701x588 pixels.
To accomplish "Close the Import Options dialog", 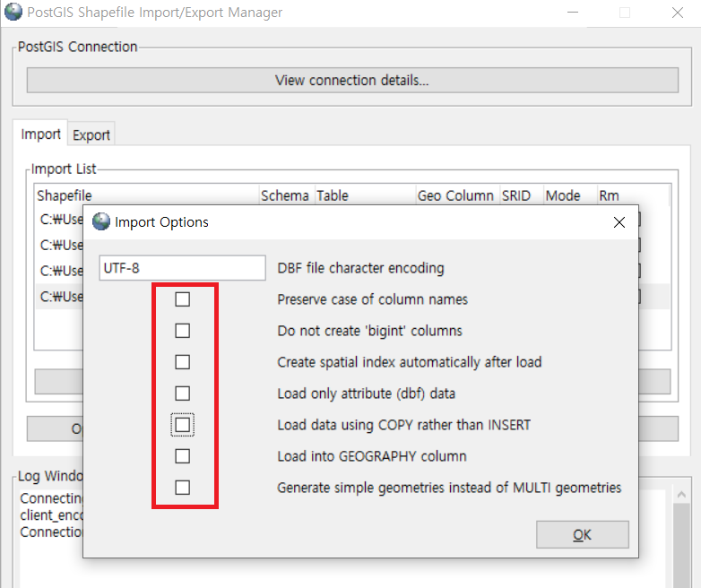I will [619, 222].
